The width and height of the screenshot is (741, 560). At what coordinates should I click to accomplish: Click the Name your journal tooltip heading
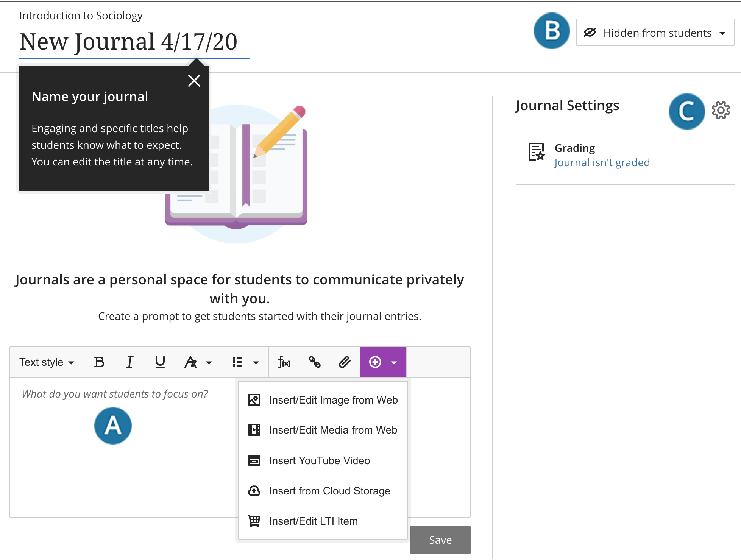pyautogui.click(x=90, y=97)
